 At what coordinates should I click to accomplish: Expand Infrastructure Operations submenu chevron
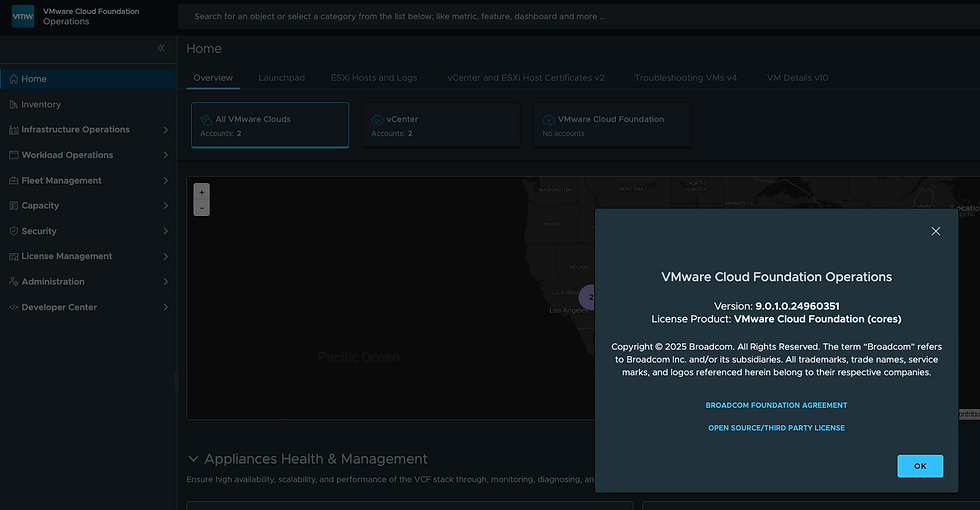pos(166,130)
